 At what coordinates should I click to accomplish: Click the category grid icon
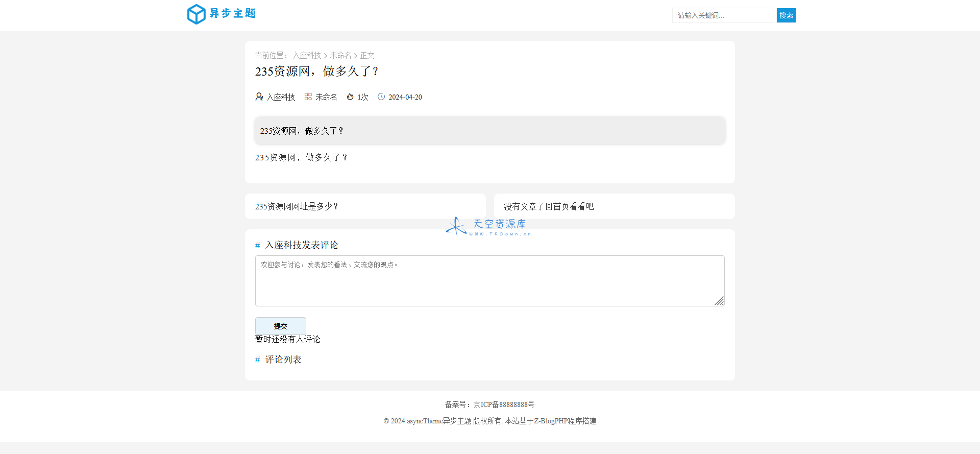308,97
